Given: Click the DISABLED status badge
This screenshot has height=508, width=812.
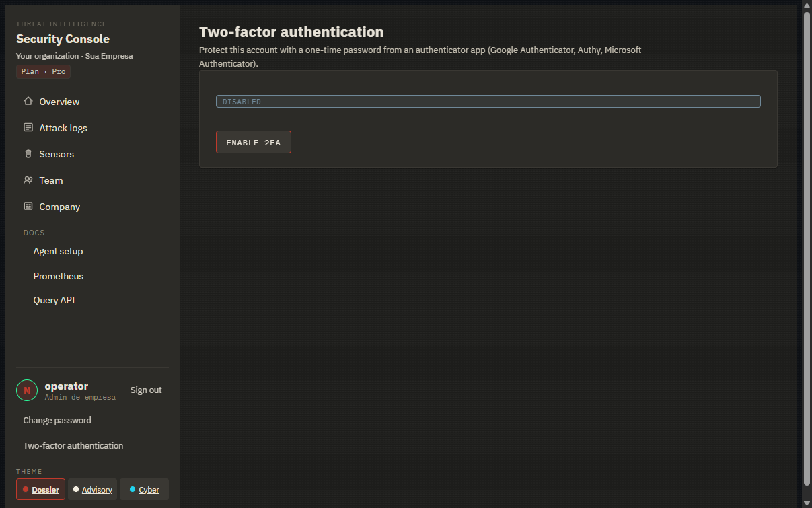Looking at the screenshot, I should [x=488, y=102].
